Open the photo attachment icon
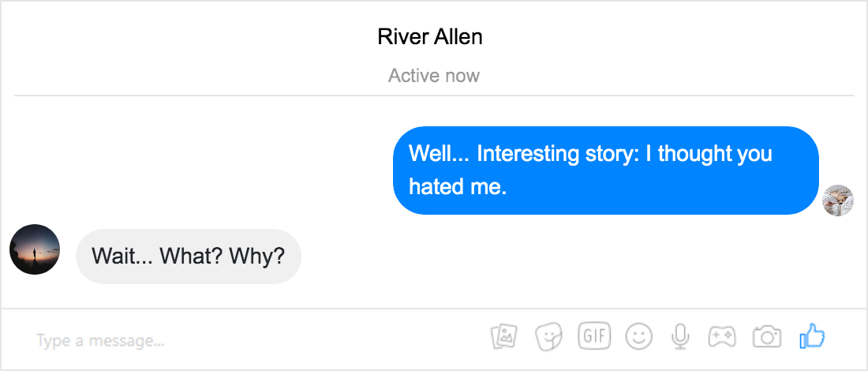Screen dimensions: 868x371 point(503,337)
